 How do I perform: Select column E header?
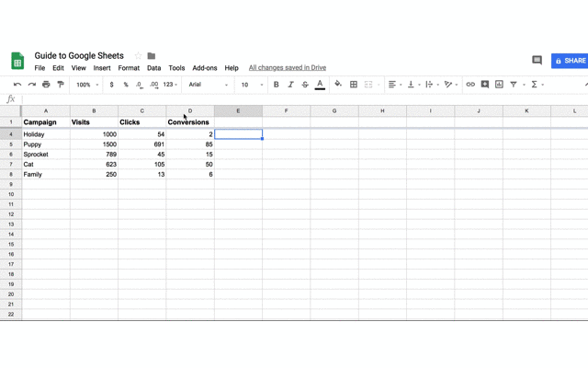point(238,110)
